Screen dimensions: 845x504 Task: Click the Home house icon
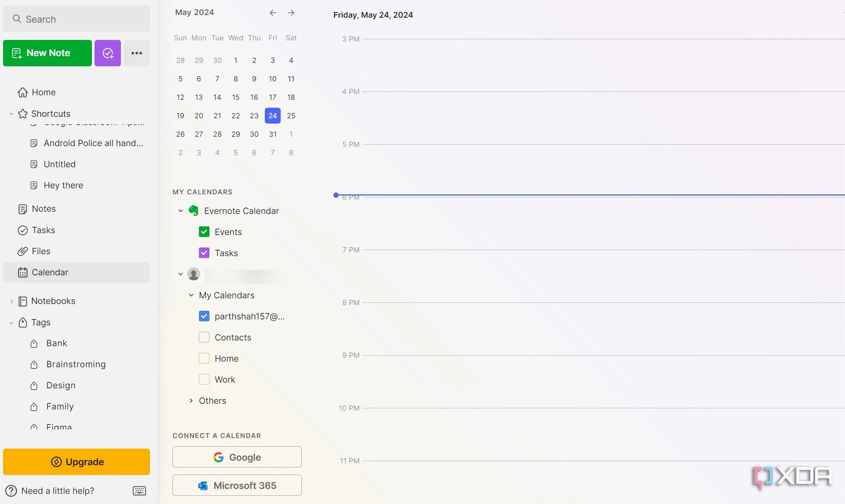tap(23, 92)
